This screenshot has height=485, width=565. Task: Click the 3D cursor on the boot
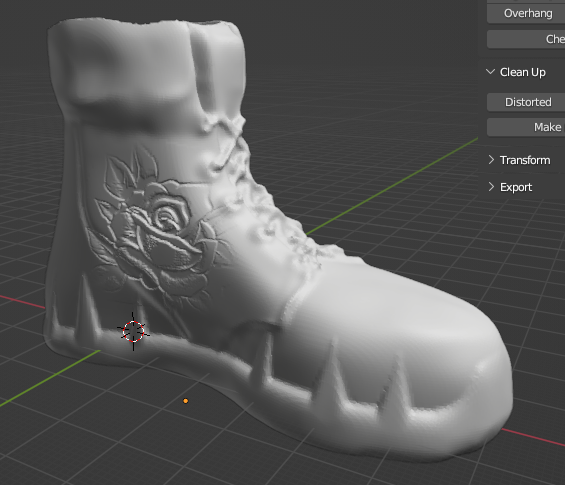click(133, 331)
